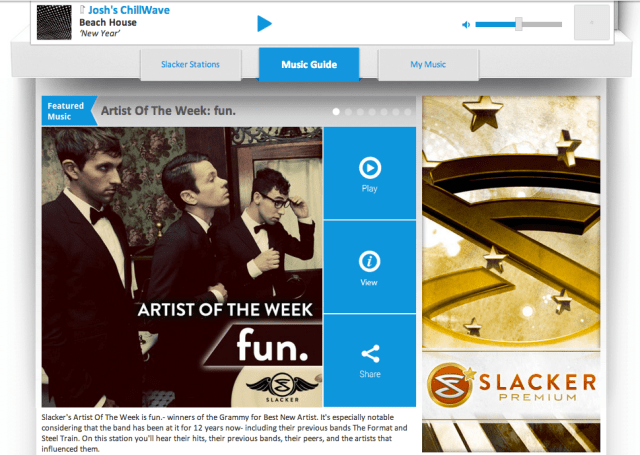Click the Josh's ChillWave station title

[129, 10]
